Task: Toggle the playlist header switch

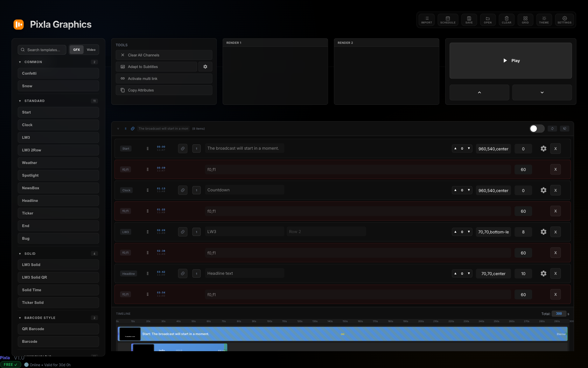Action: [537, 129]
